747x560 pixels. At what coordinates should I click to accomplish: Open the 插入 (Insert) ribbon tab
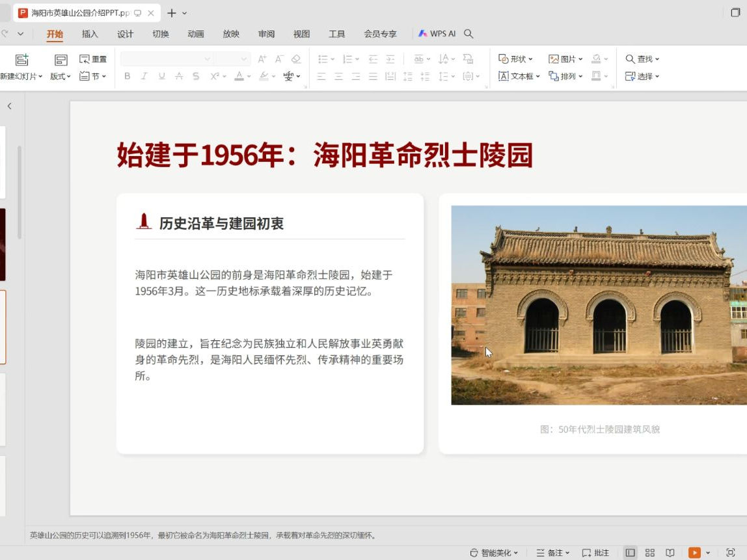(x=90, y=34)
